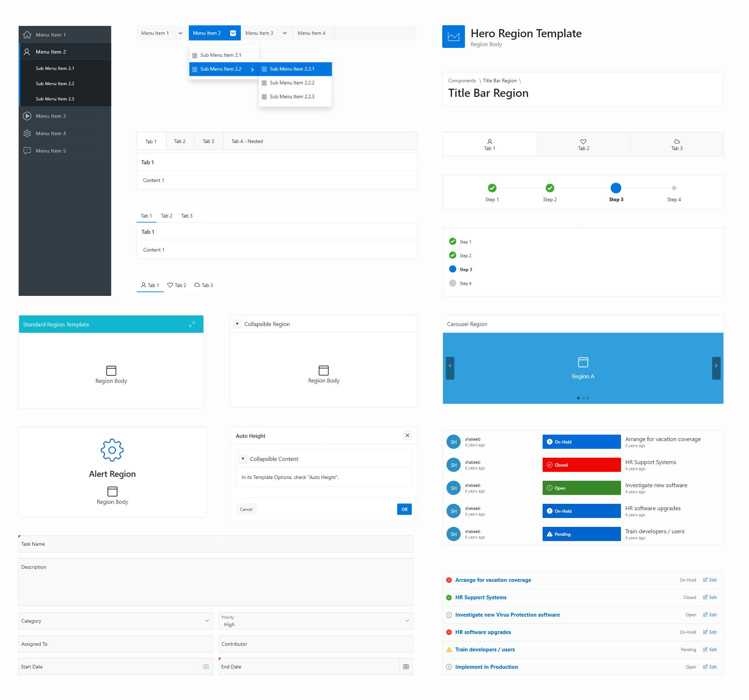Click the Step 3 wizard progress marker
749x700 pixels.
click(616, 188)
